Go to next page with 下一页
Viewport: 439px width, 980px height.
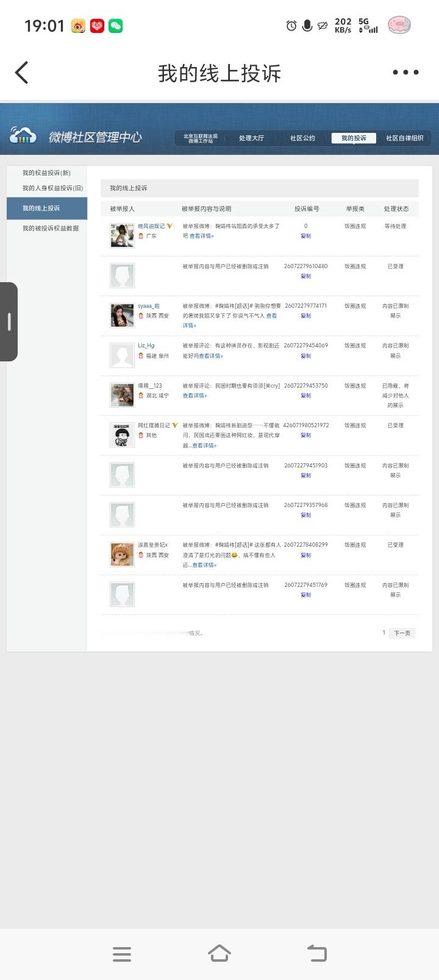[402, 633]
